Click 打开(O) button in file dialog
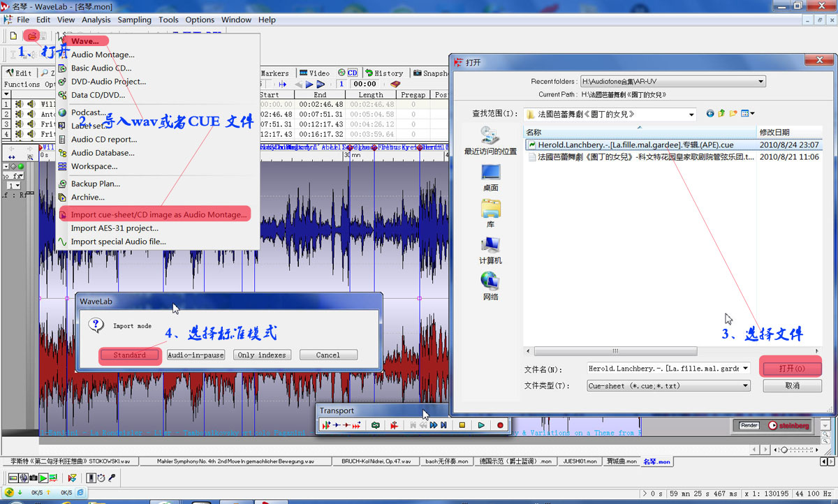The width and height of the screenshot is (838, 504). coord(791,368)
